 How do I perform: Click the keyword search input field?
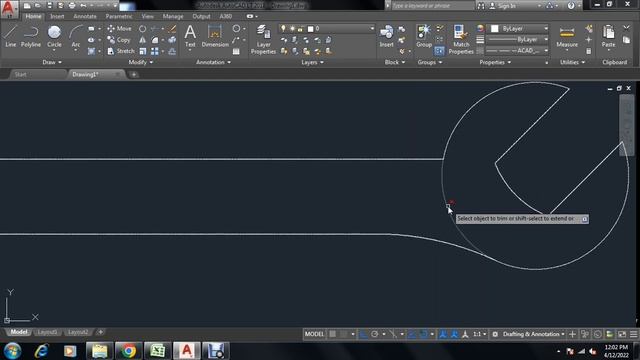[433, 6]
